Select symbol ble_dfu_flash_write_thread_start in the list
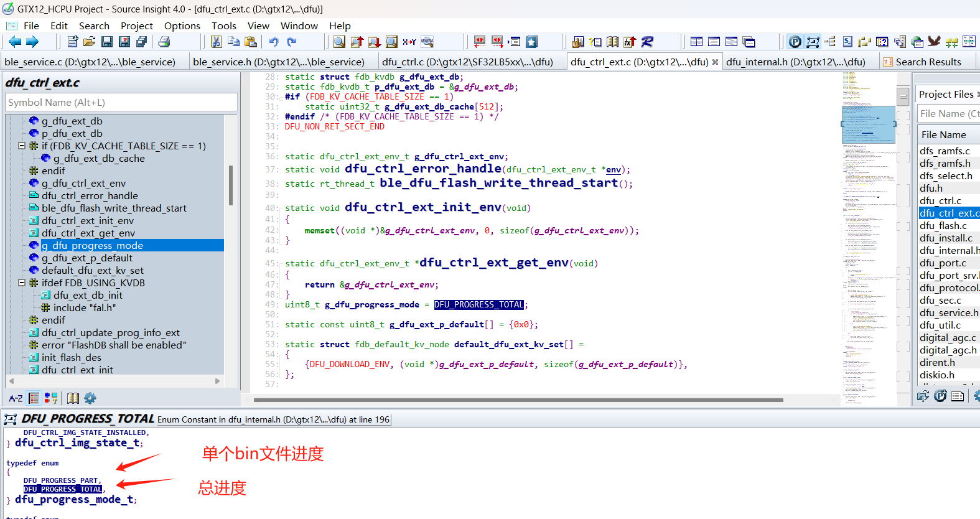This screenshot has width=980, height=519. coord(114,208)
